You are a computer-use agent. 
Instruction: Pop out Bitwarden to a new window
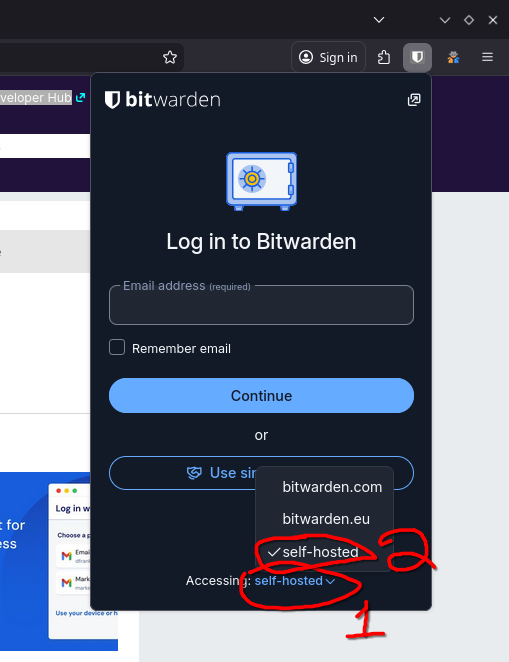coord(414,100)
